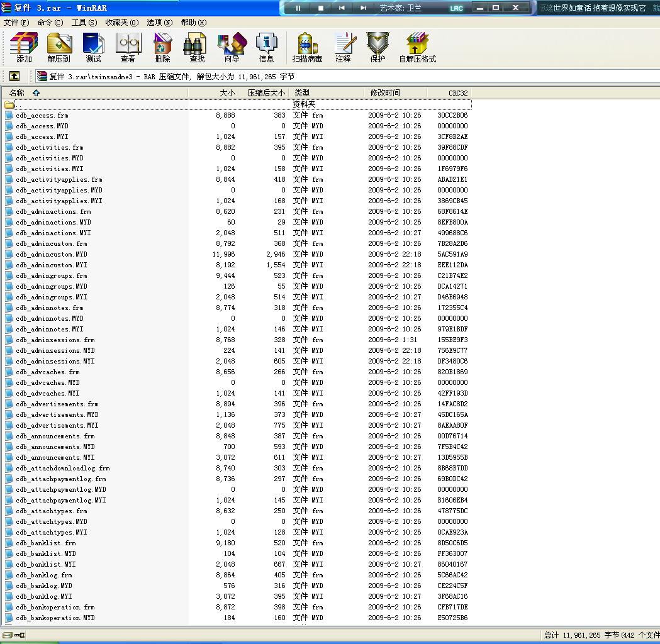The image size is (660, 644).
Task: Click next track in media player bar
Action: [363, 8]
